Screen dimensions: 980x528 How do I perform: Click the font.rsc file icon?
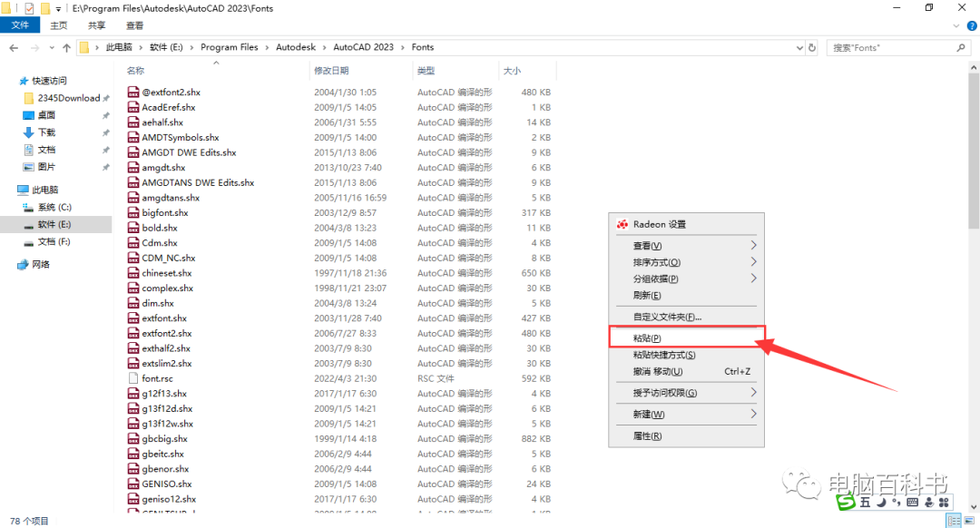[133, 378]
